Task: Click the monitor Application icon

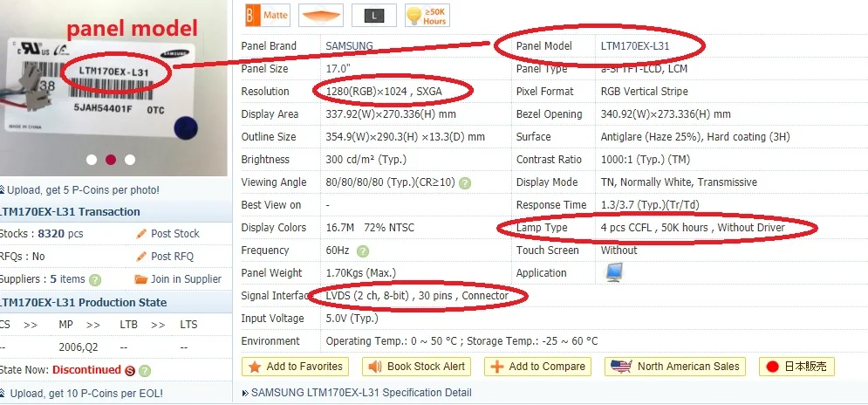Action: (x=614, y=272)
